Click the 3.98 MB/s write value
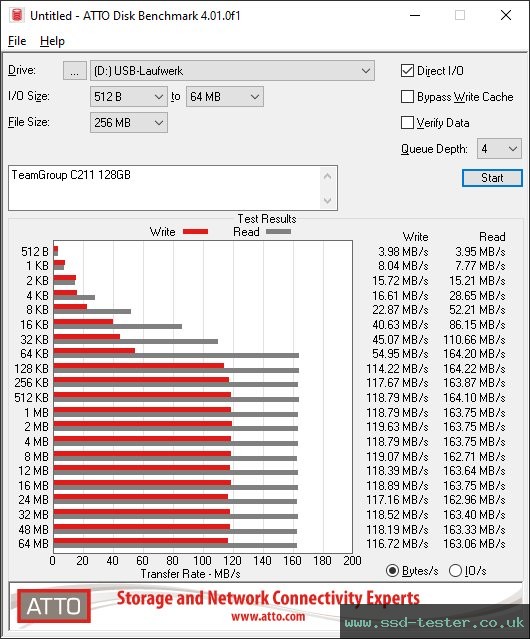This screenshot has height=639, width=530. click(403, 252)
